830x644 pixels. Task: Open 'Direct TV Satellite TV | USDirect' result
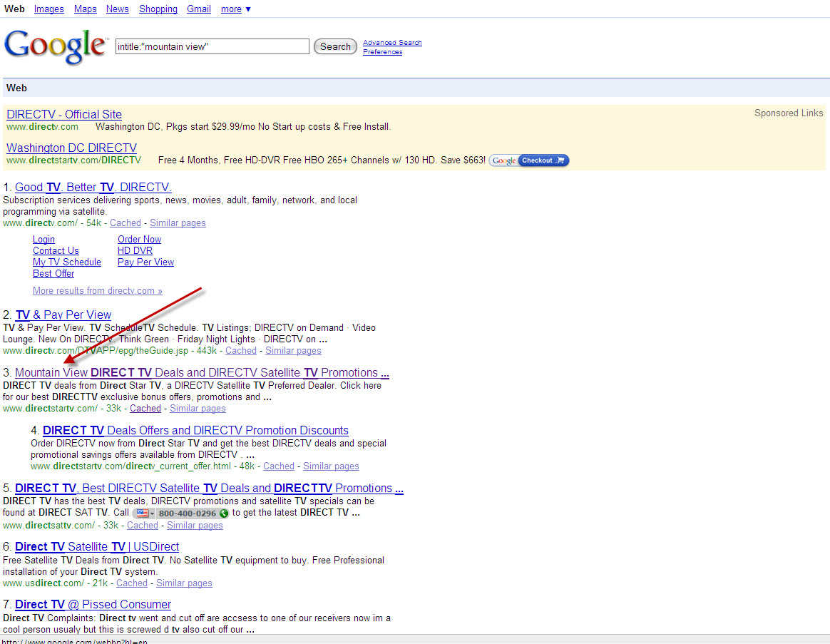[x=97, y=546]
